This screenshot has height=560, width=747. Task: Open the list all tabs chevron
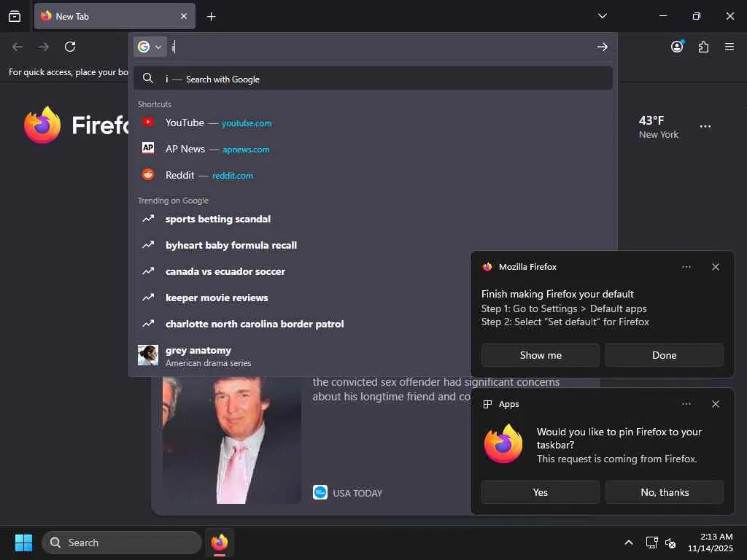tap(602, 16)
